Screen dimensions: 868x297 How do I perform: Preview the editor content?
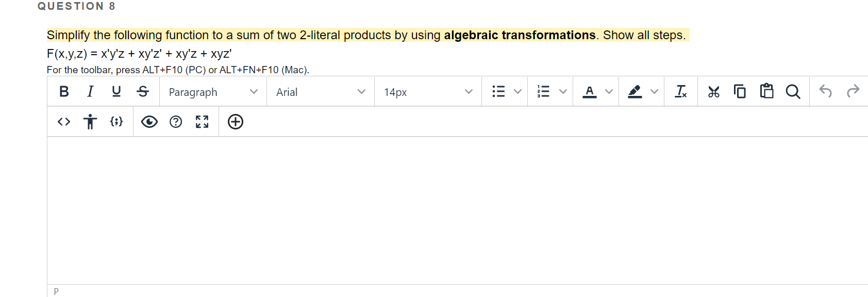(149, 122)
